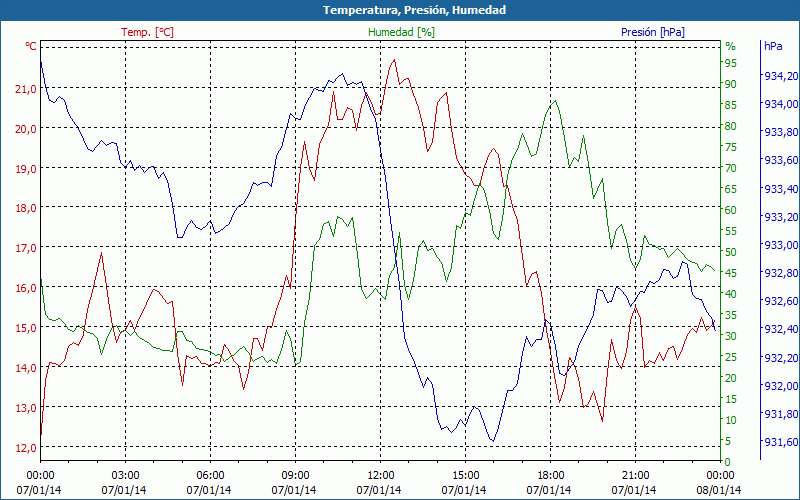
Task: Click temperature axis value '13,0'
Action: (x=28, y=408)
